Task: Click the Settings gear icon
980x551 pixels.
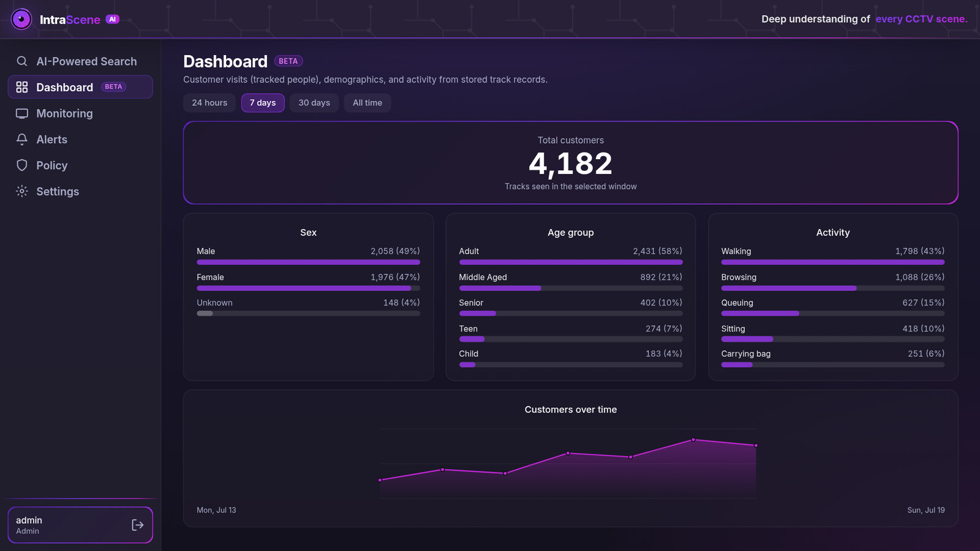Action: click(x=22, y=191)
